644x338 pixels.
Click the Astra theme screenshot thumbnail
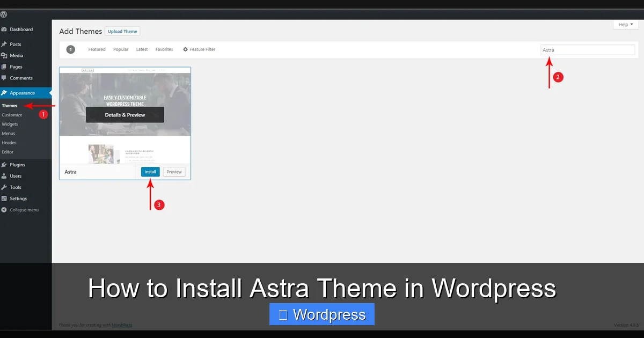pyautogui.click(x=125, y=115)
